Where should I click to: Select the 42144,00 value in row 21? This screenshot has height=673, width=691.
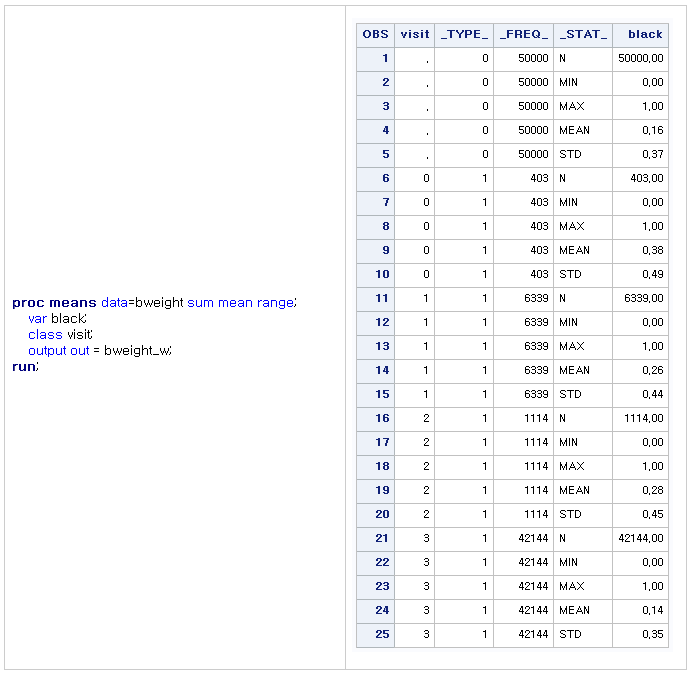(641, 538)
